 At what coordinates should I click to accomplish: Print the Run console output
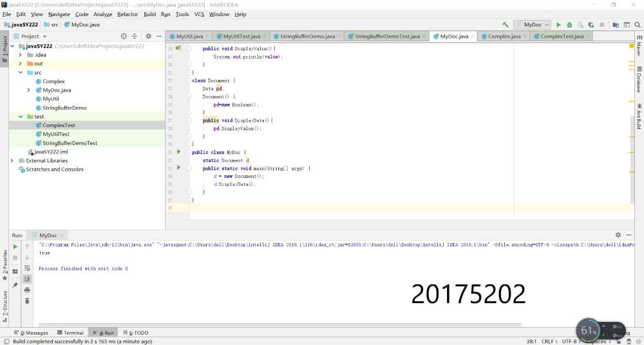[27, 290]
